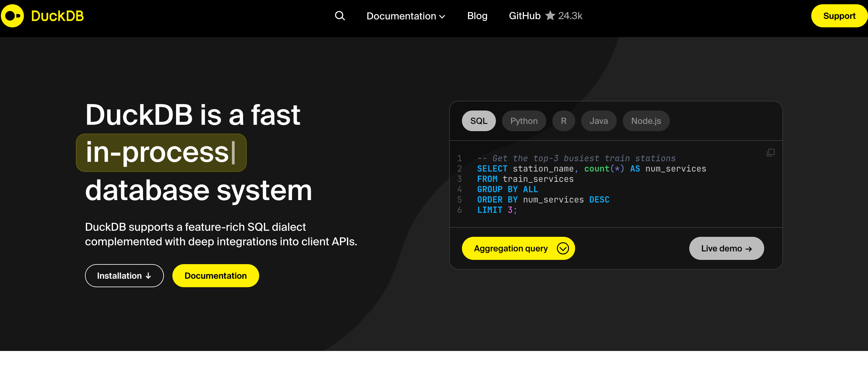This screenshot has width=868, height=371.
Task: Click the animated 'in-process' highlighted word
Action: click(x=161, y=153)
